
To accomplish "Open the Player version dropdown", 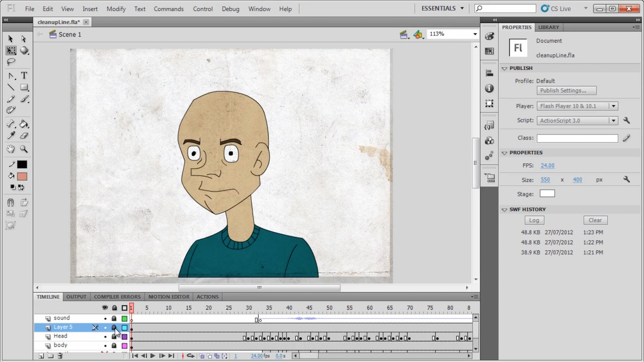I will coord(613,106).
